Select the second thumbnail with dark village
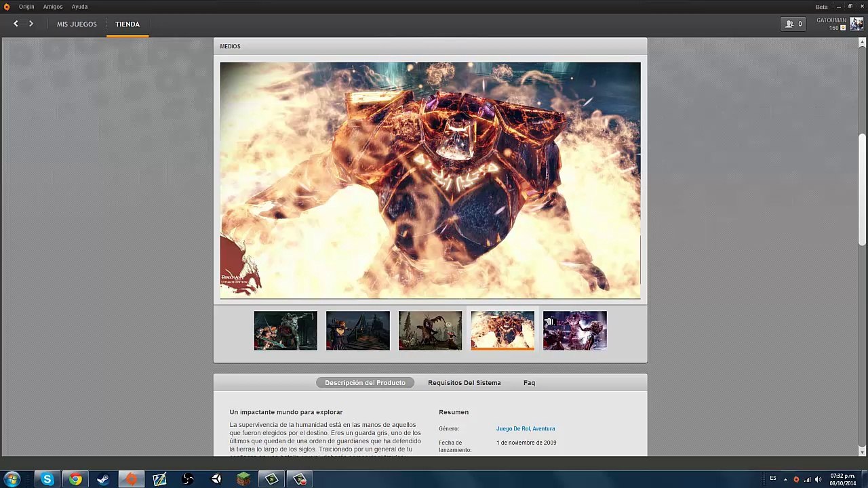Image resolution: width=868 pixels, height=488 pixels. click(358, 331)
